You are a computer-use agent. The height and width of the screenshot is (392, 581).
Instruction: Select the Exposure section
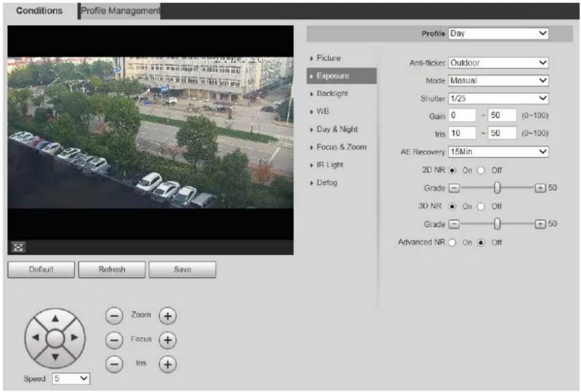(341, 76)
